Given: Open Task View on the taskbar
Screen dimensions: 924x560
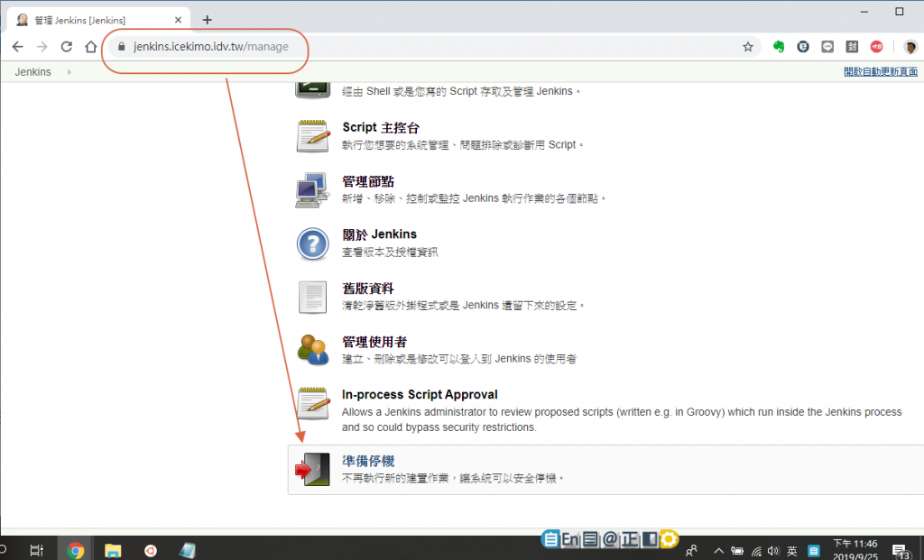Looking at the screenshot, I should pyautogui.click(x=36, y=550).
